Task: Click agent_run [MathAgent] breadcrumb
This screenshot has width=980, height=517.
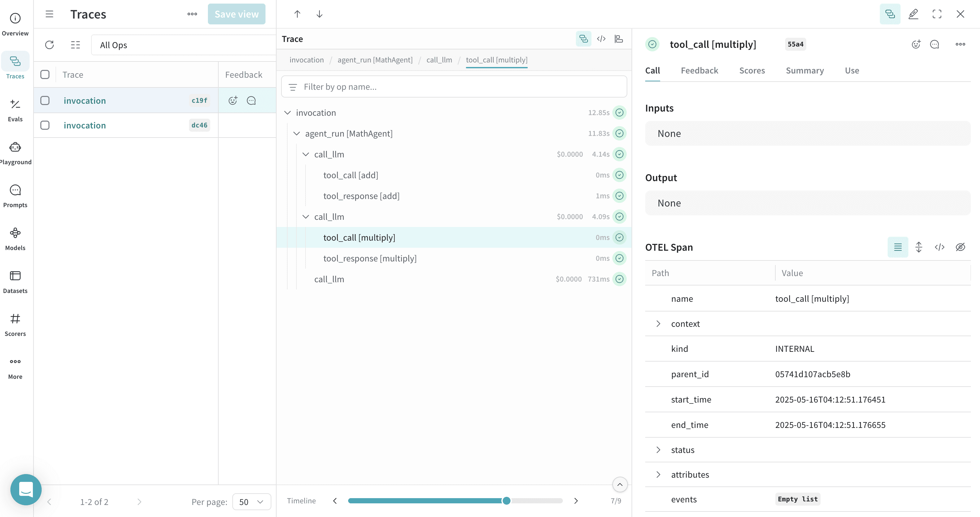Action: point(375,60)
